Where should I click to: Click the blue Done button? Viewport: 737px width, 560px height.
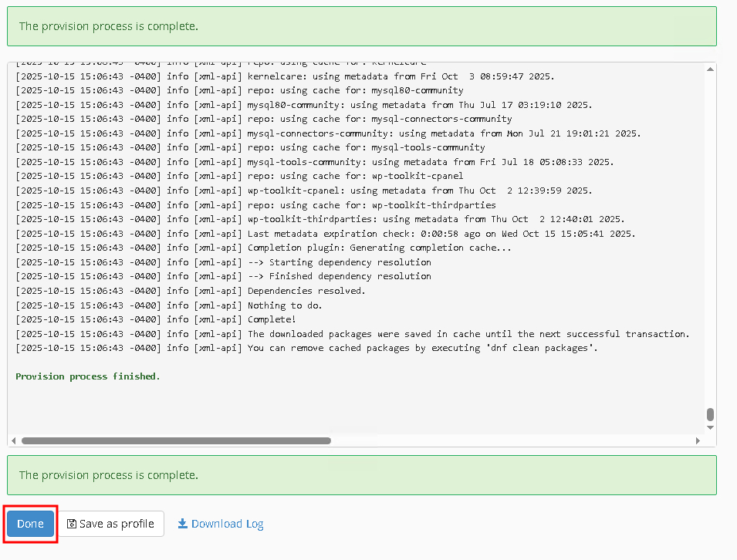point(31,524)
